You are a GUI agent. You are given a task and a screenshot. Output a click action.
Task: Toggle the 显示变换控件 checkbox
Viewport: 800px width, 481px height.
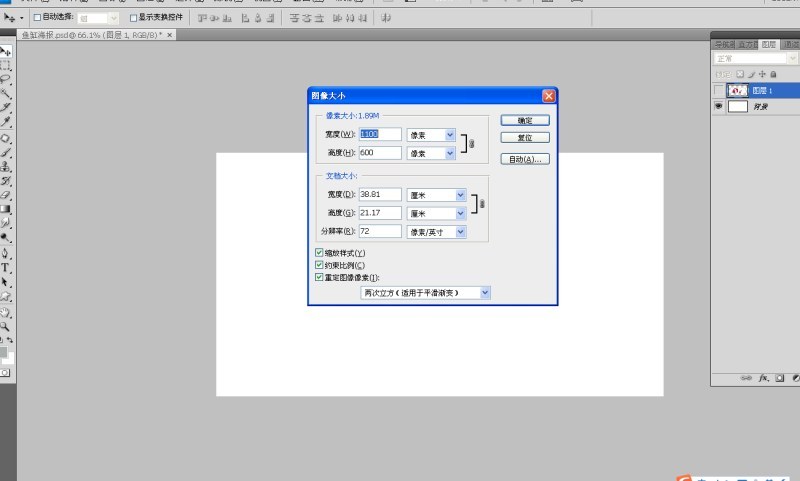click(133, 18)
